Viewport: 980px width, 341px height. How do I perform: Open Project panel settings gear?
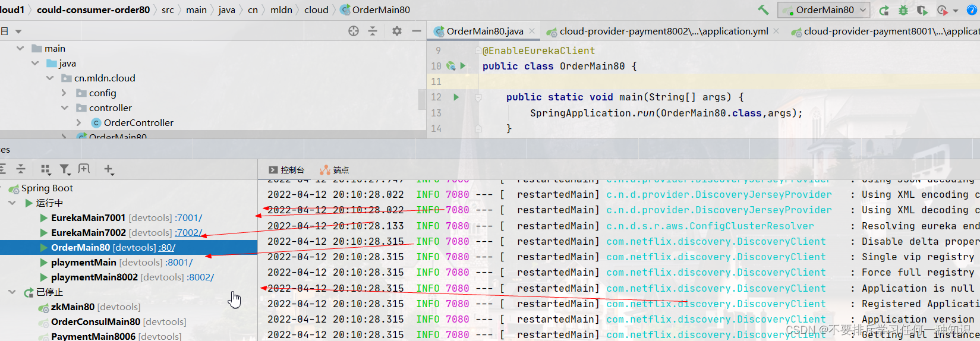click(397, 31)
